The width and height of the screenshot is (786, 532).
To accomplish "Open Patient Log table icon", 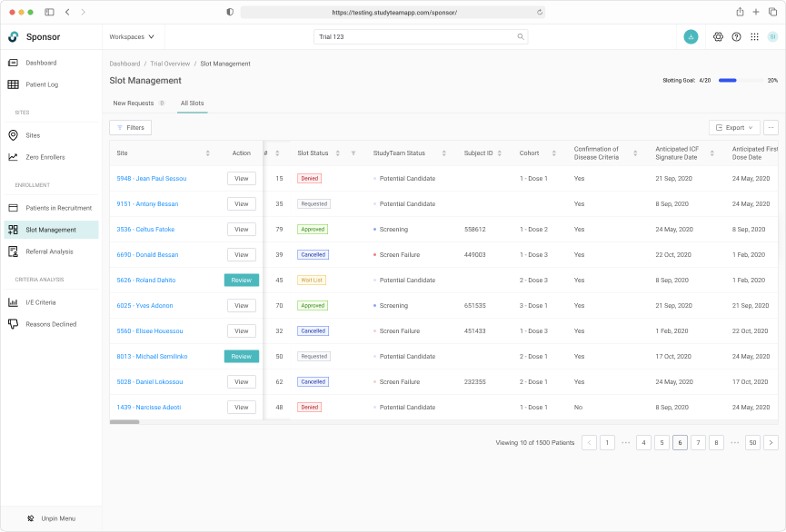I will pyautogui.click(x=14, y=84).
